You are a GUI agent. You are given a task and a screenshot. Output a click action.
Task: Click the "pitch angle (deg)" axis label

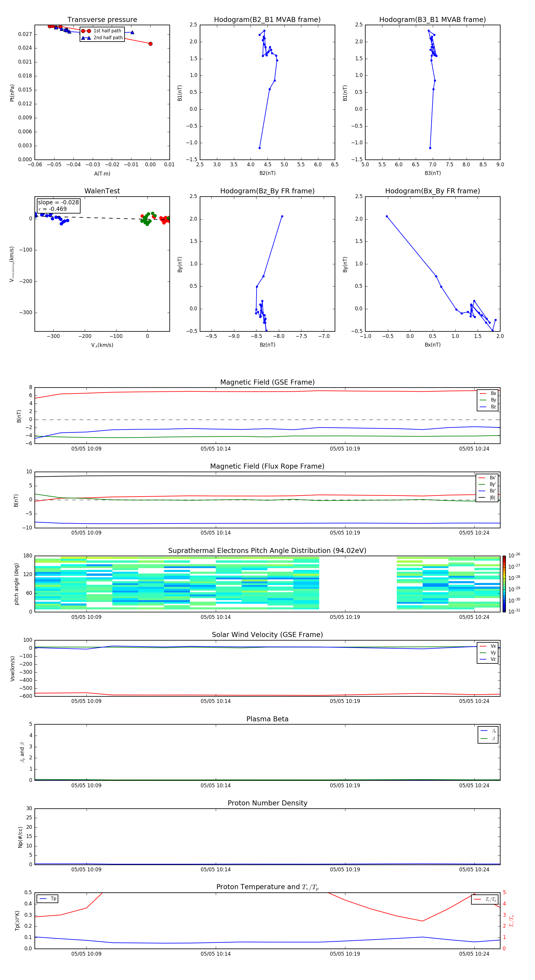[16, 584]
